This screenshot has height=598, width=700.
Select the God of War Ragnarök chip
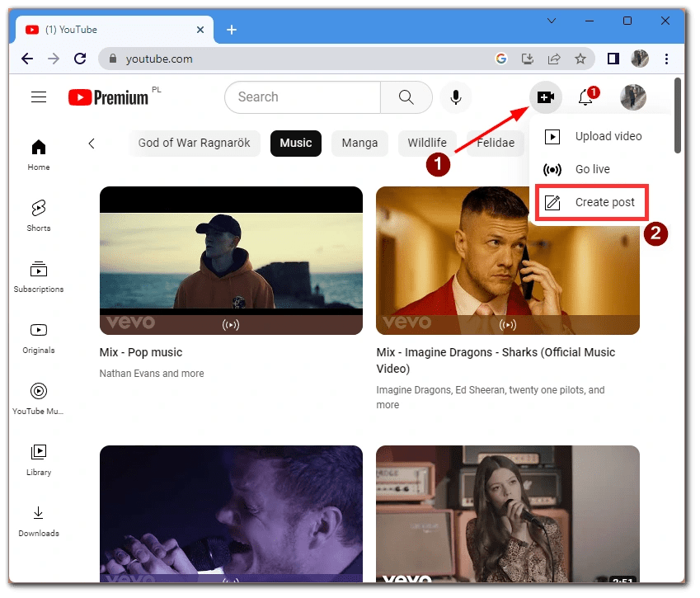coord(195,143)
